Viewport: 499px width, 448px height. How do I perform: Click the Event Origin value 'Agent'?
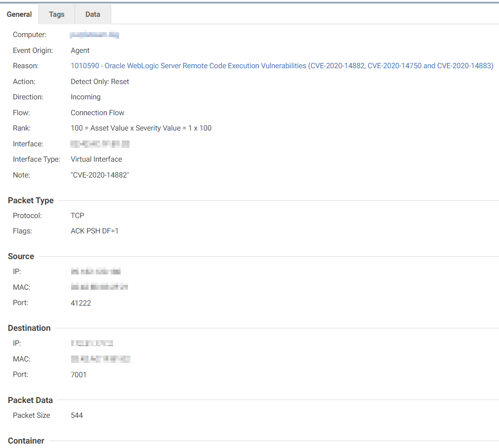(x=80, y=50)
